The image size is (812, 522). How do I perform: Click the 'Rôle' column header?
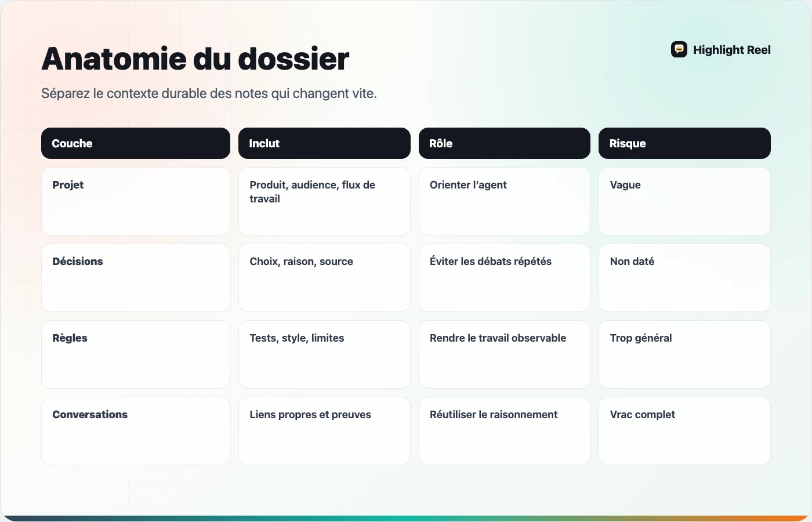[505, 143]
